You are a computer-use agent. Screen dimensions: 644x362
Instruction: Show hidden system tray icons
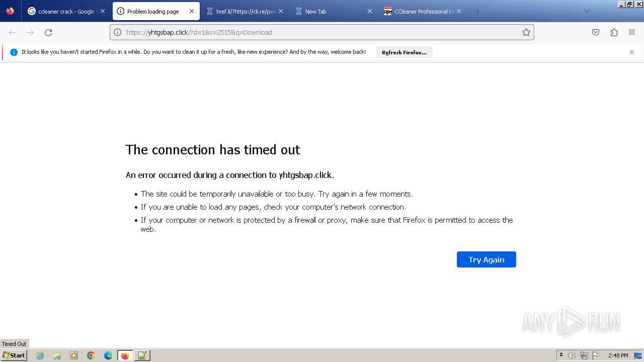[561, 355]
